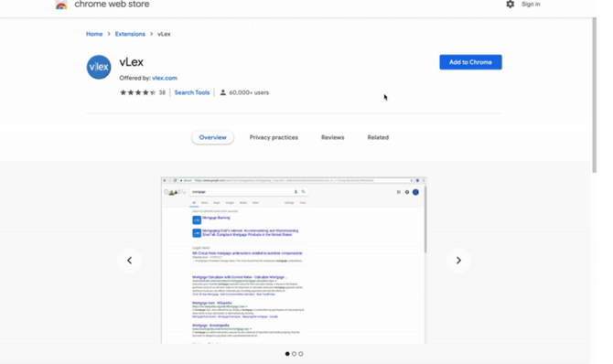Click the Sign in link
This screenshot has height=364, width=613.
[x=531, y=5]
